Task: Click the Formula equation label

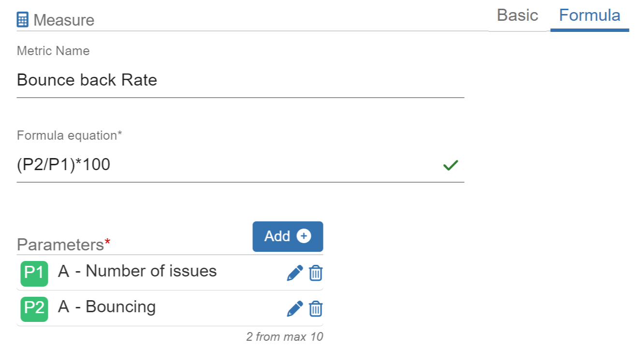Action: pos(69,136)
